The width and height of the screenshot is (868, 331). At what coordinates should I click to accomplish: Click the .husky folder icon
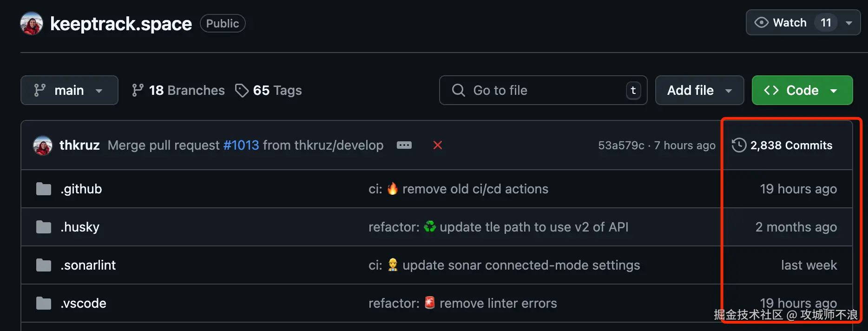click(x=44, y=227)
